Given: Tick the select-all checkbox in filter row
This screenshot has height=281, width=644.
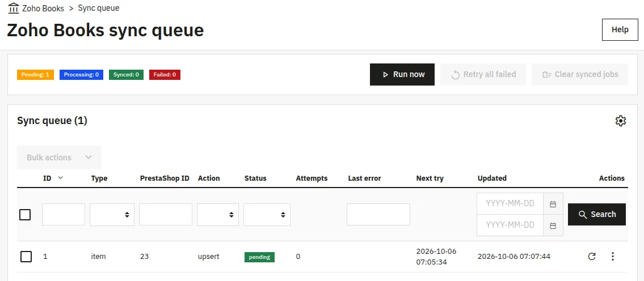Looking at the screenshot, I should (25, 215).
